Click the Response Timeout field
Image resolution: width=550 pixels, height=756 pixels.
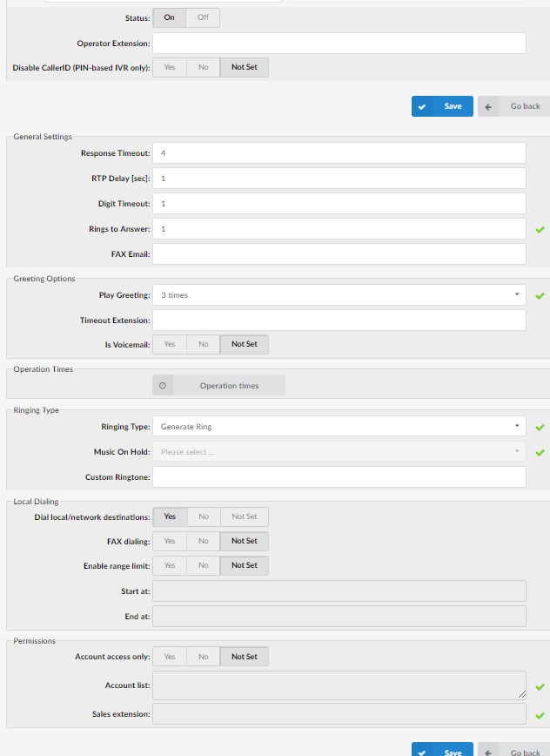point(339,153)
